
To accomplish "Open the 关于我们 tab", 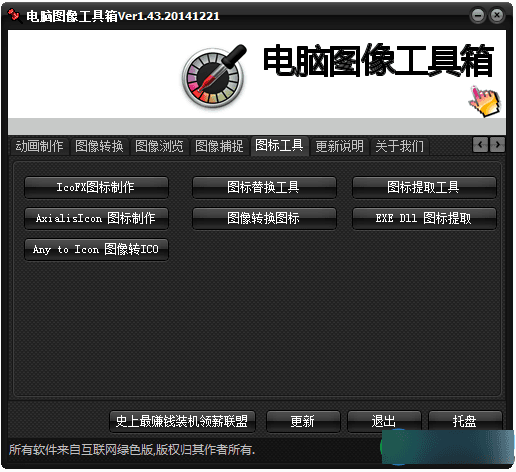I will [399, 146].
